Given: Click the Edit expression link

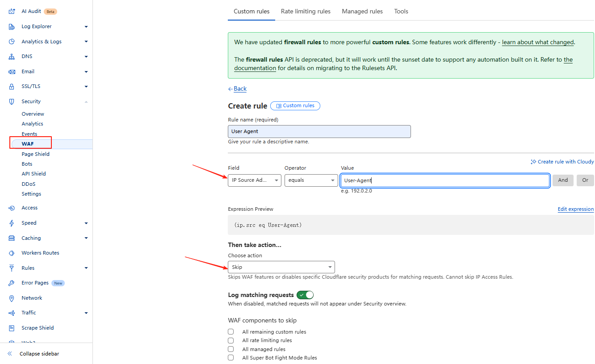Looking at the screenshot, I should click(576, 209).
